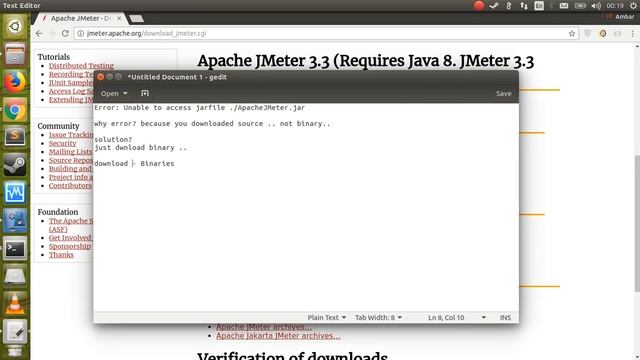Open the Plain Text language dropdown

pos(327,318)
